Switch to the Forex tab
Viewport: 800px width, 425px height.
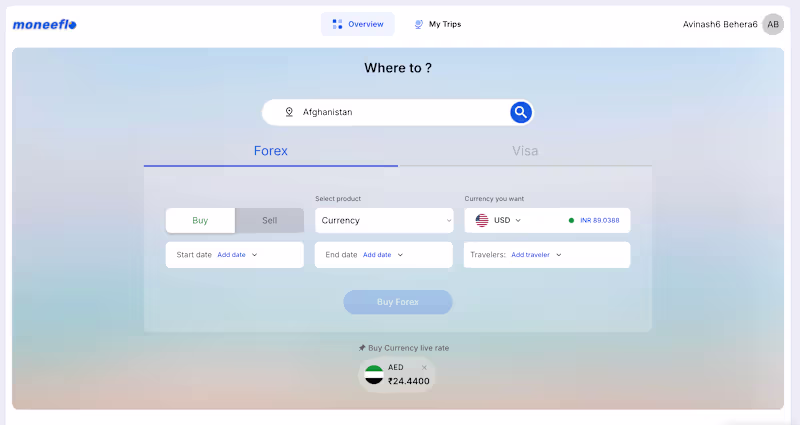click(270, 151)
